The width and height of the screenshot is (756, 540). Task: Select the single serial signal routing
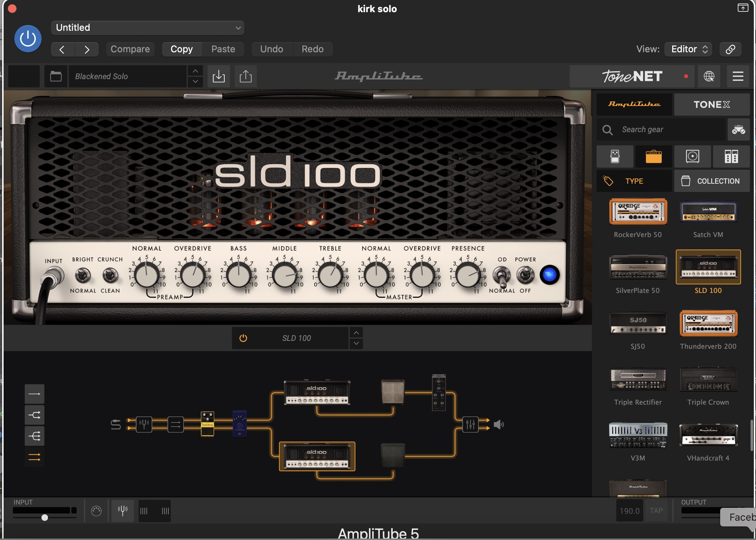(34, 394)
